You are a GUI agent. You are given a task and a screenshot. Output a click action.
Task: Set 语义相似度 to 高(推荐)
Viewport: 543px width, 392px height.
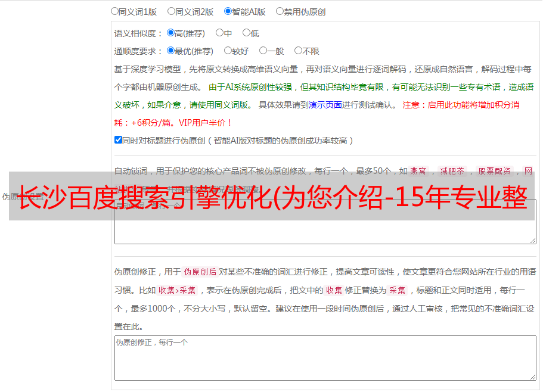tap(170, 33)
